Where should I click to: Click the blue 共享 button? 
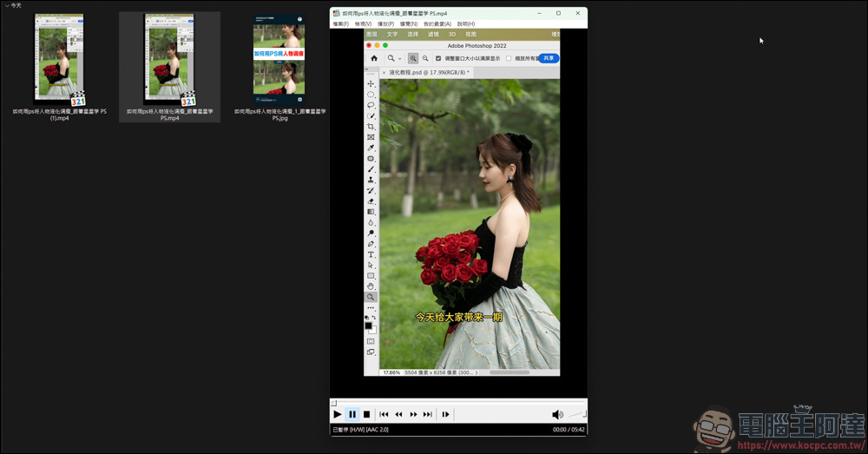[x=549, y=58]
